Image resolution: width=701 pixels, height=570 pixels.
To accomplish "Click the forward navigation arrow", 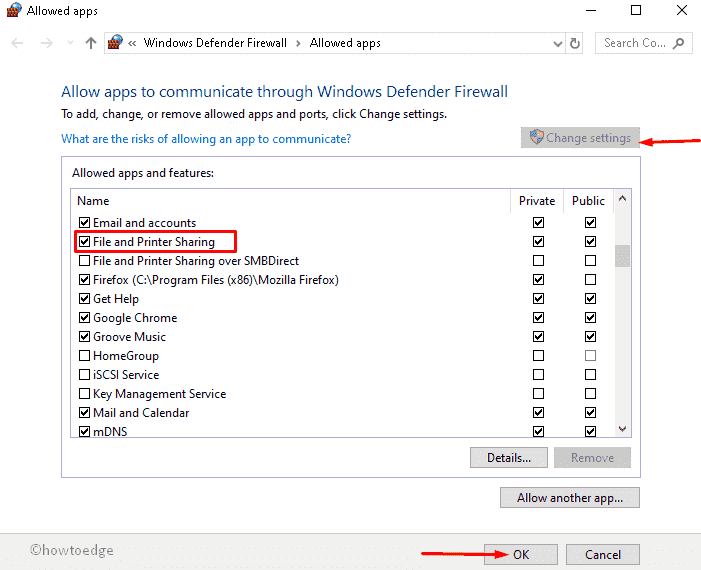I will point(45,43).
